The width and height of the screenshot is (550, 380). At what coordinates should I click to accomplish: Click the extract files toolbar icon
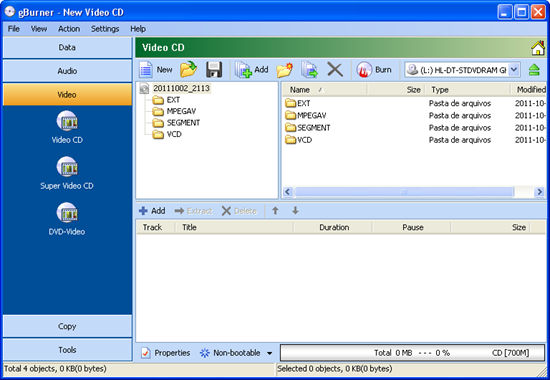click(309, 69)
